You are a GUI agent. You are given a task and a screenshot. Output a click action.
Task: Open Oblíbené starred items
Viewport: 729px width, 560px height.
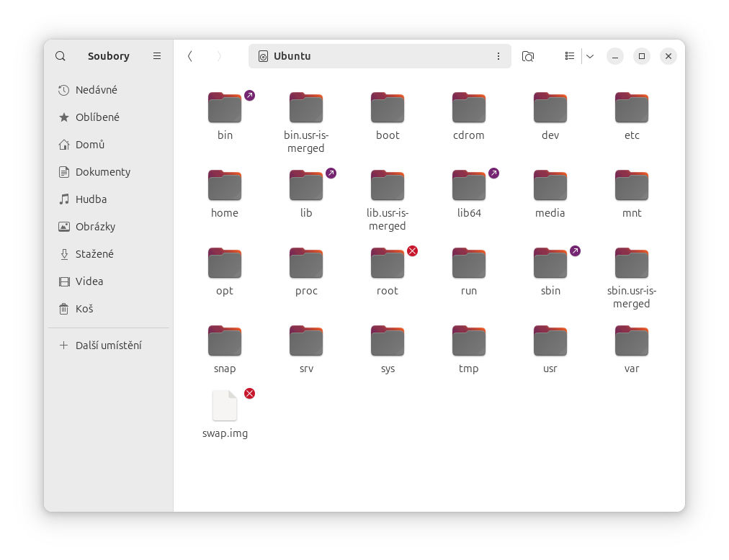coord(109,117)
